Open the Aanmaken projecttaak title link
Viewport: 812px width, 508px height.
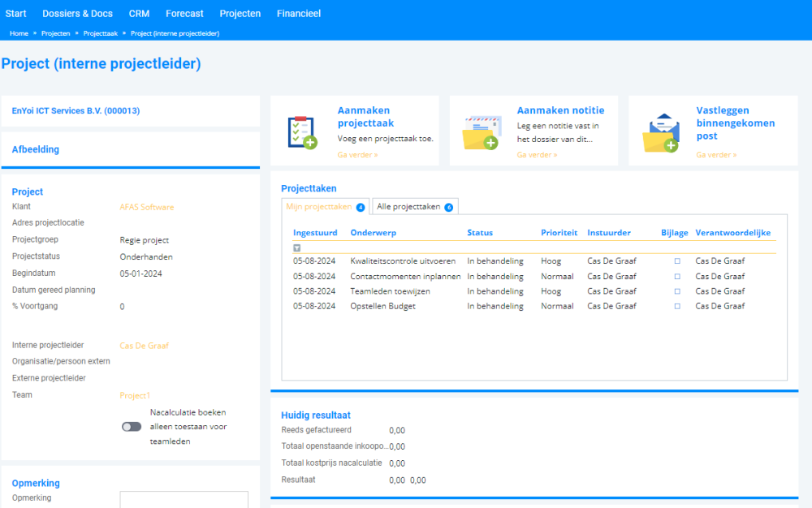[365, 116]
